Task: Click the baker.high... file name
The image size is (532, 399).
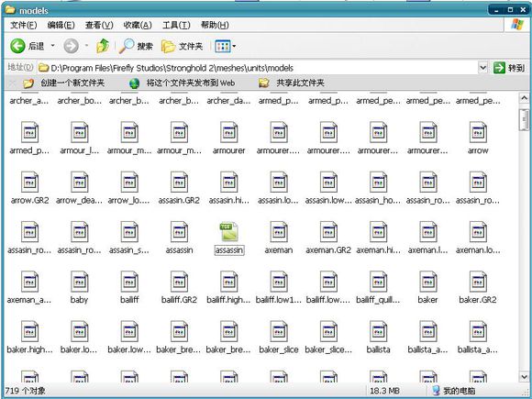Action: [30, 349]
